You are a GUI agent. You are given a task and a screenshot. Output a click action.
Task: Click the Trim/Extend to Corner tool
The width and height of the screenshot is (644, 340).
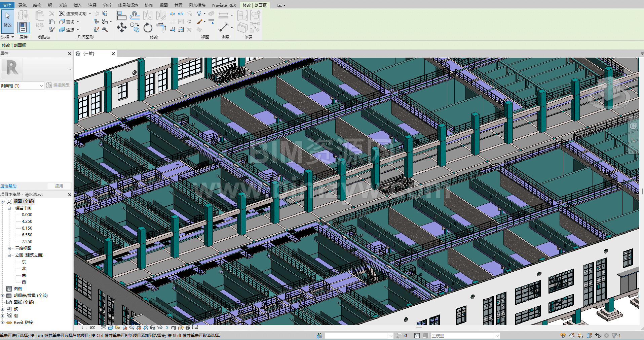[x=161, y=28]
